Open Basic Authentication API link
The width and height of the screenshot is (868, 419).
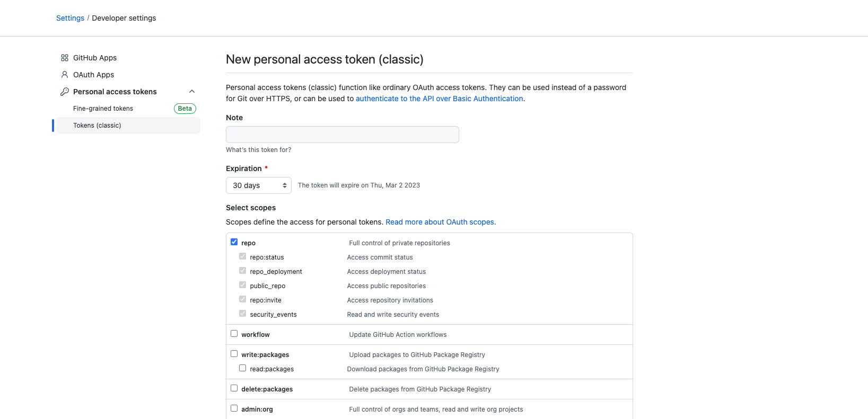tap(439, 99)
